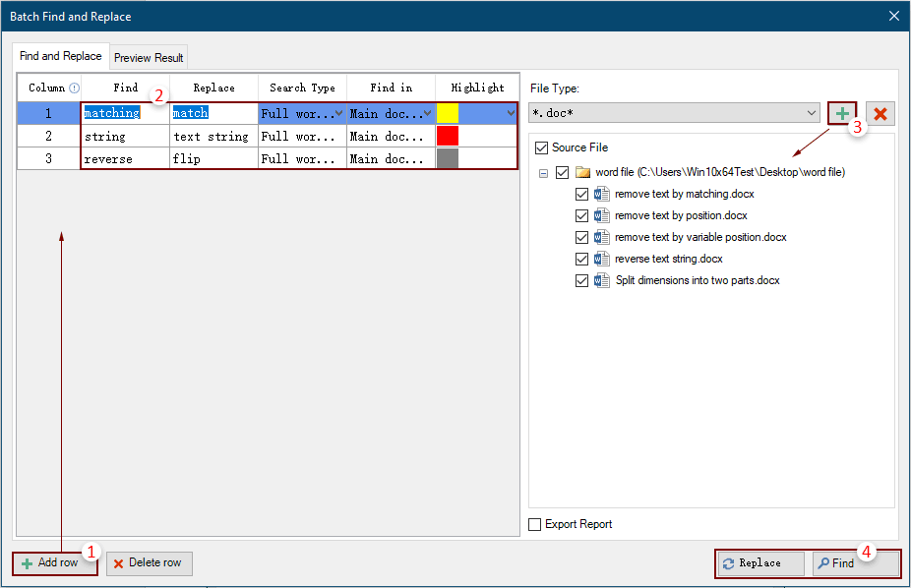Uncheck the Source File checkbox
This screenshot has height=588, width=911.
click(540, 147)
